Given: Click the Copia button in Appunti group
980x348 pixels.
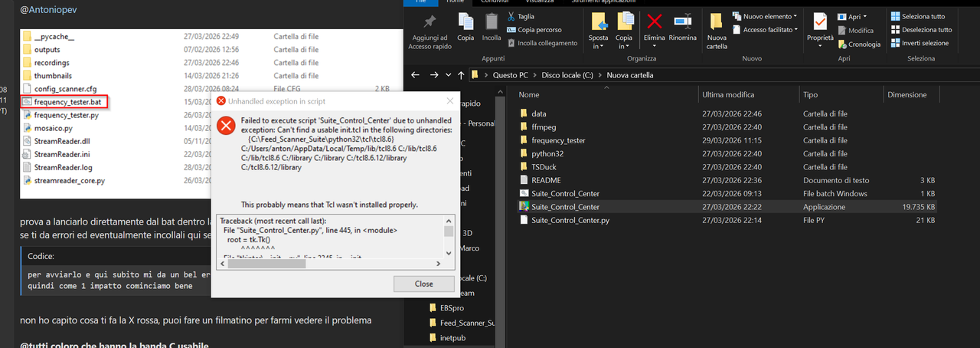Looking at the screenshot, I should (x=465, y=28).
